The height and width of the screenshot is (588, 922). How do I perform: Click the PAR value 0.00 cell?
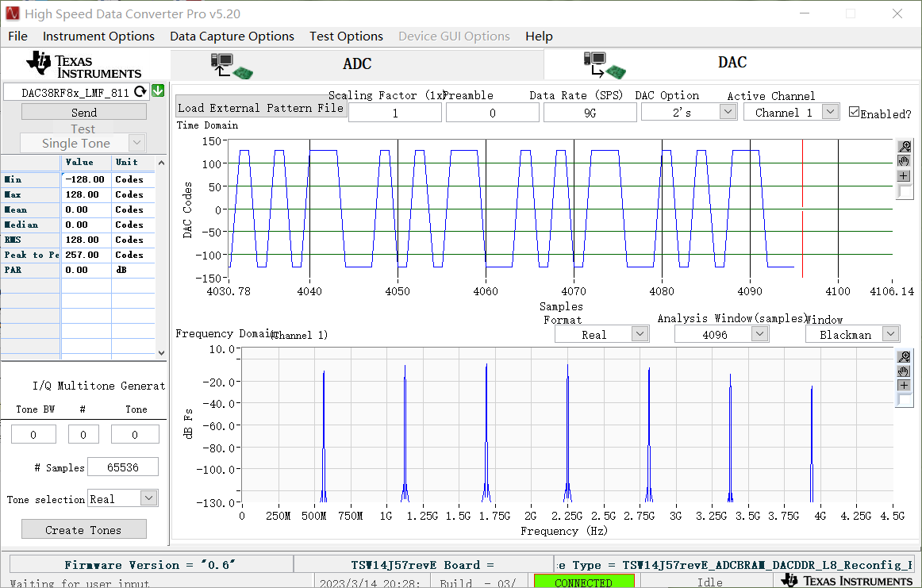(86, 270)
